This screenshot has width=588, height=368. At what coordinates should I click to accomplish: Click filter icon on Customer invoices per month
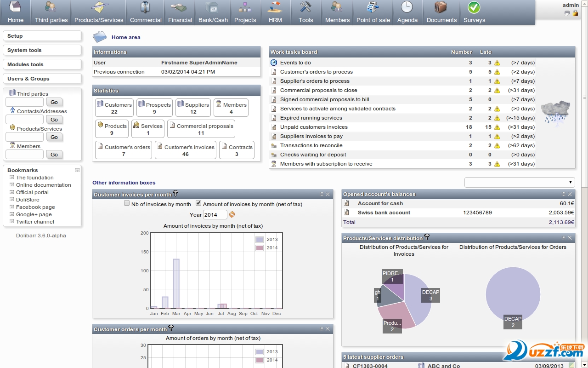(175, 194)
